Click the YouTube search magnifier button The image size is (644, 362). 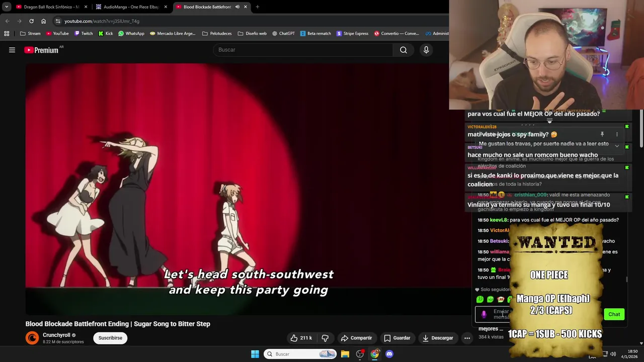click(404, 50)
